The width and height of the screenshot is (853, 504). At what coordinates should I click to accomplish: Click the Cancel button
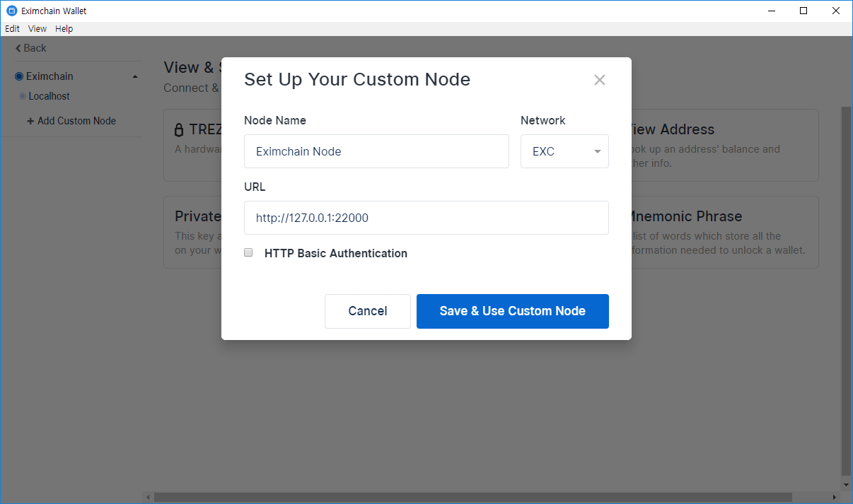(367, 311)
